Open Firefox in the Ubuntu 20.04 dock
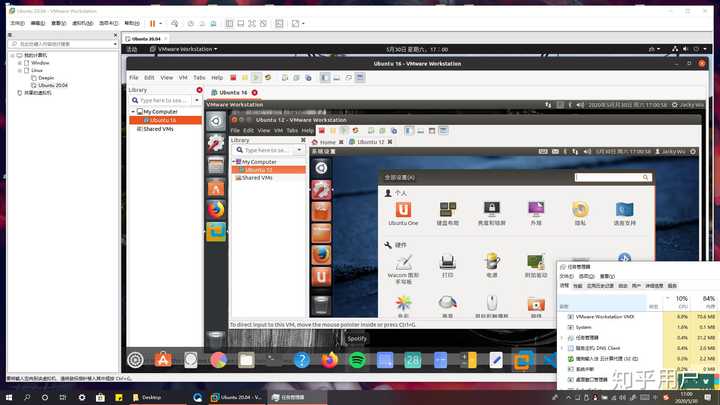This screenshot has width=720, height=405. [x=329, y=360]
